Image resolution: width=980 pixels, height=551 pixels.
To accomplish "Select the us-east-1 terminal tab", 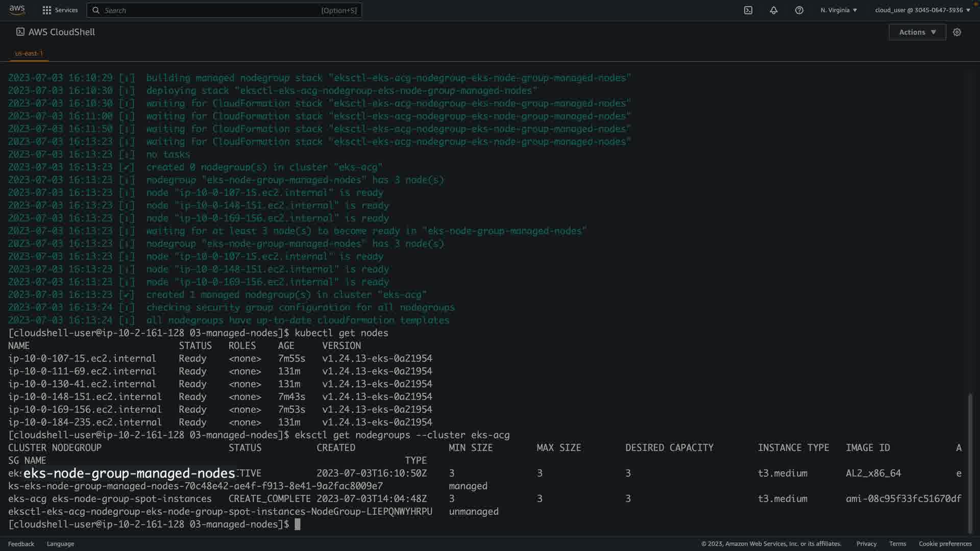I will 29,53.
